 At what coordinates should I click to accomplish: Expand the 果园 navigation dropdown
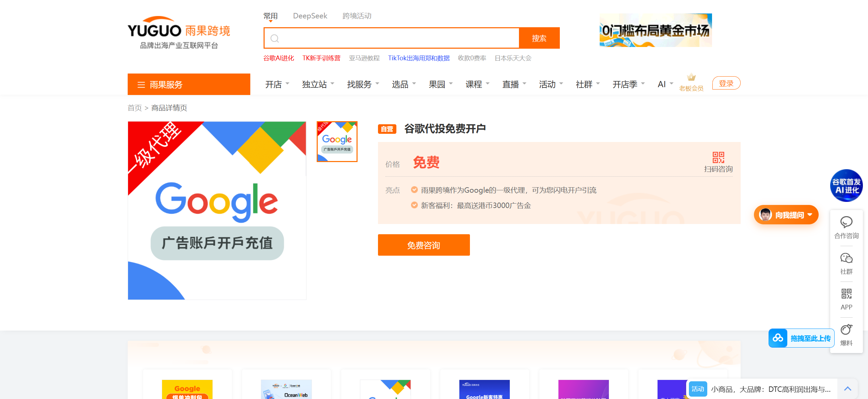point(441,84)
